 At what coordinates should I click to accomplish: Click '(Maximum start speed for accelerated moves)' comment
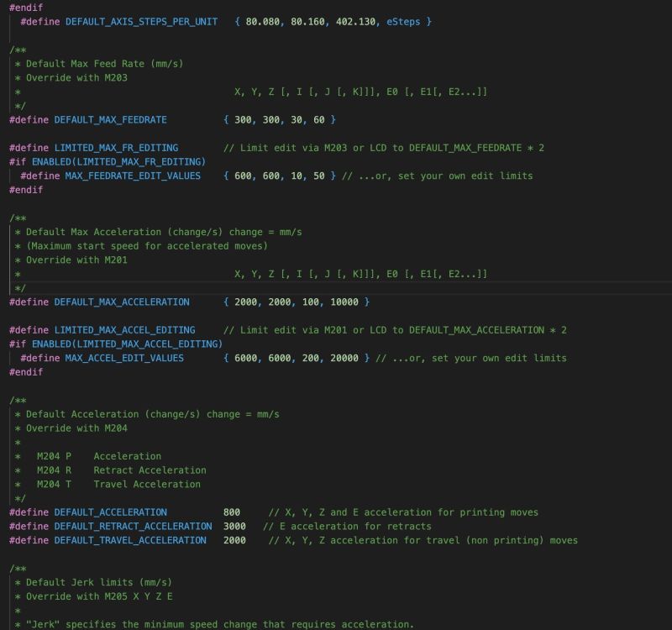(147, 246)
